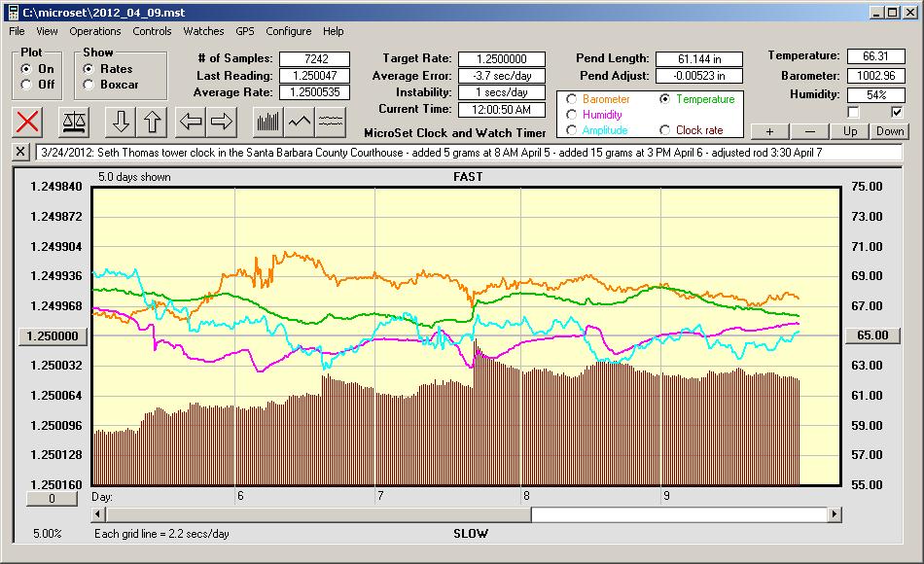Choose the Clock rate radio button

664,130
